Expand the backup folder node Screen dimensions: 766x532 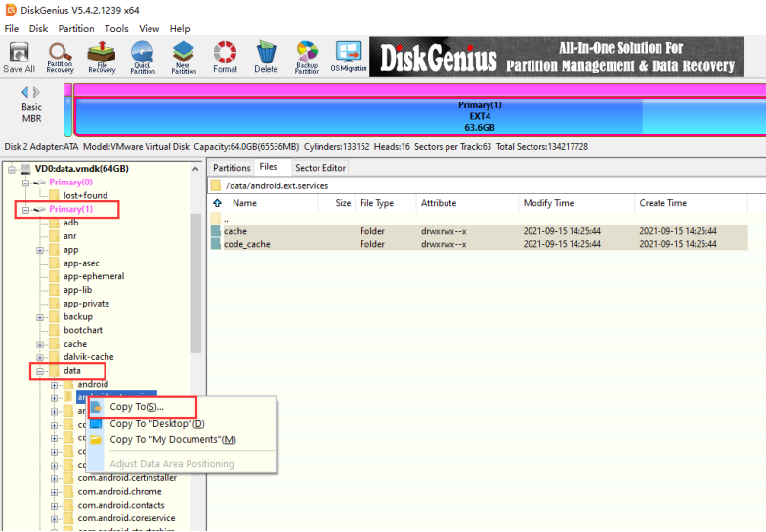40,317
